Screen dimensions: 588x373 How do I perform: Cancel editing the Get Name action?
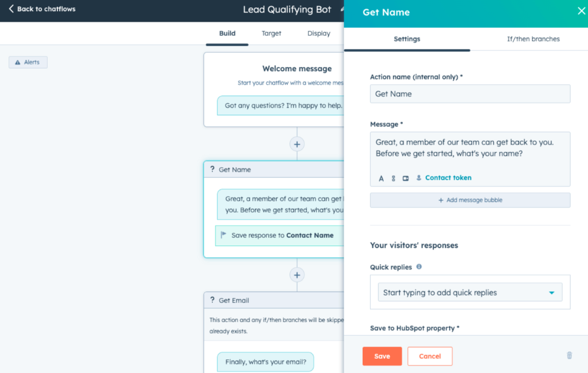(430, 356)
